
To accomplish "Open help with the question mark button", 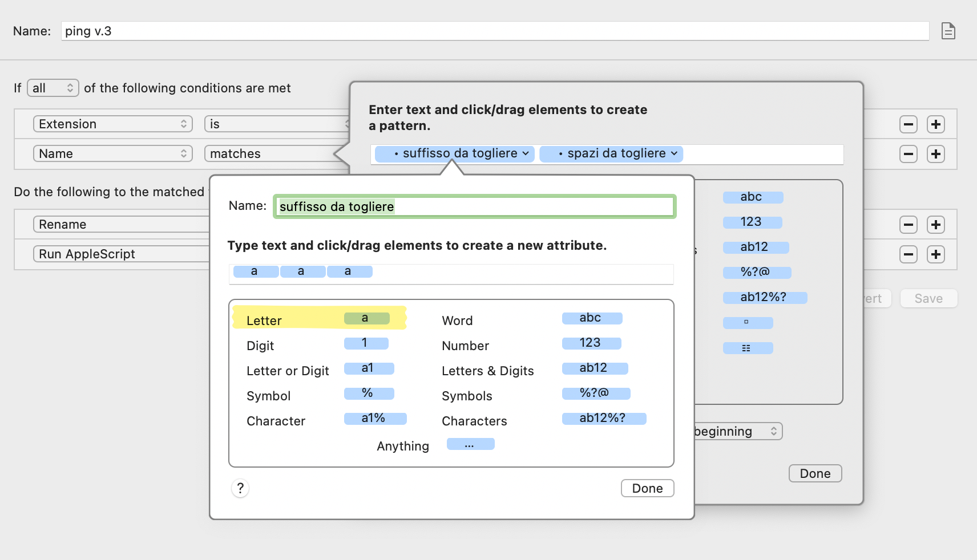I will click(x=240, y=488).
